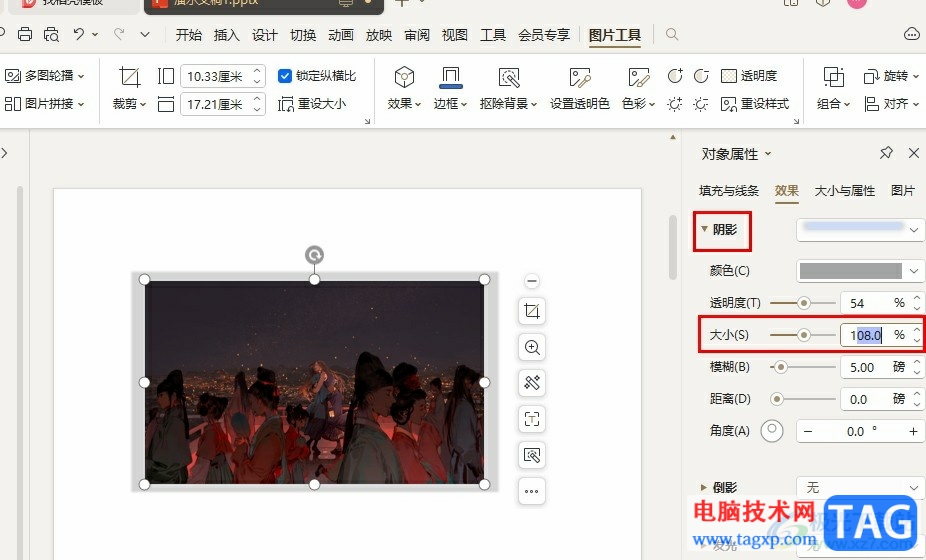Open the shadow preset dropdown

point(860,230)
